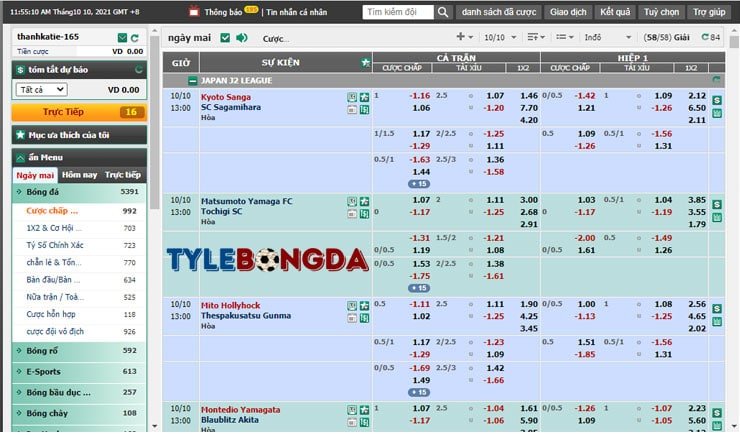
Task: Refresh the tóm tắt dự báo panel
Action: click(x=137, y=70)
